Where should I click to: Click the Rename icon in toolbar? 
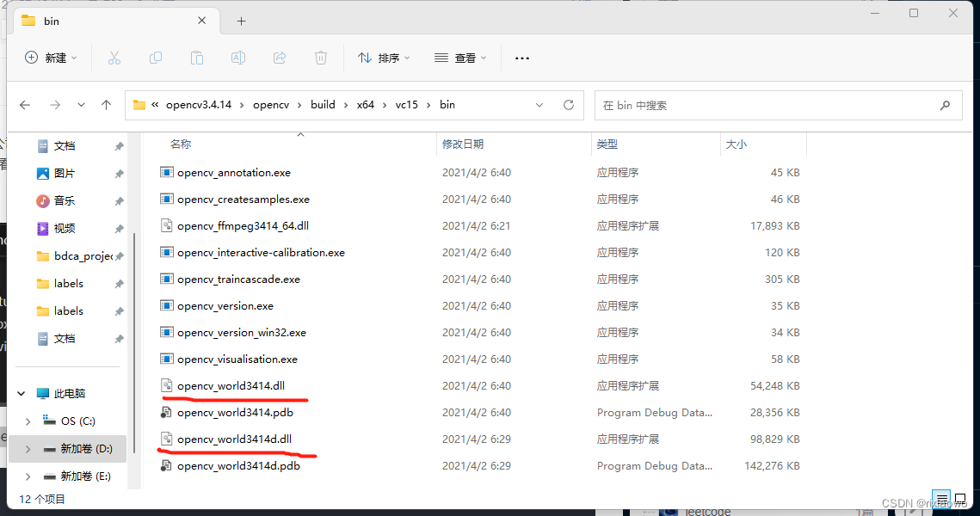(238, 58)
